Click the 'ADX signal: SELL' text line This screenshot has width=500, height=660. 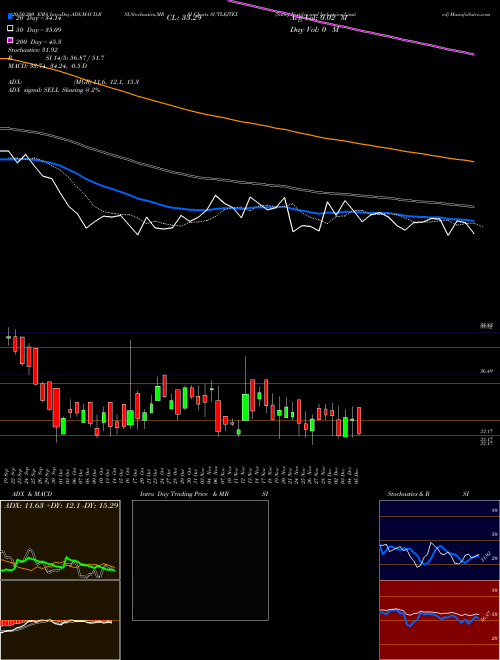(x=54, y=90)
